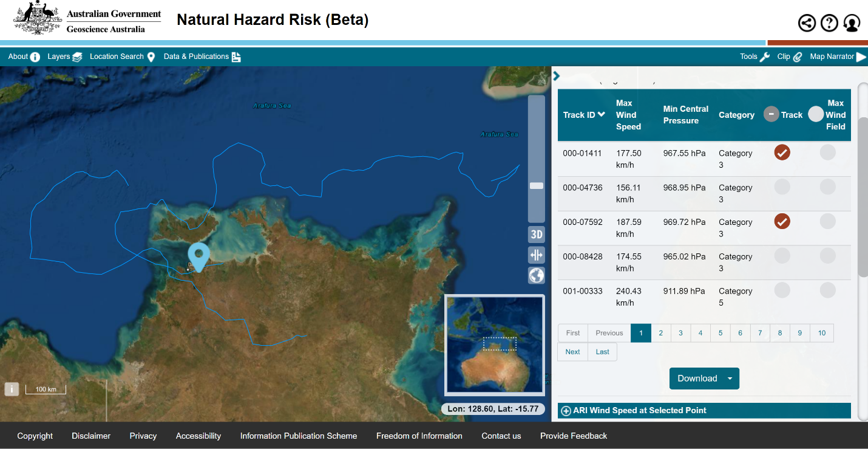Enable max wind field for 001-00333
The width and height of the screenshot is (868, 449).
(x=827, y=290)
